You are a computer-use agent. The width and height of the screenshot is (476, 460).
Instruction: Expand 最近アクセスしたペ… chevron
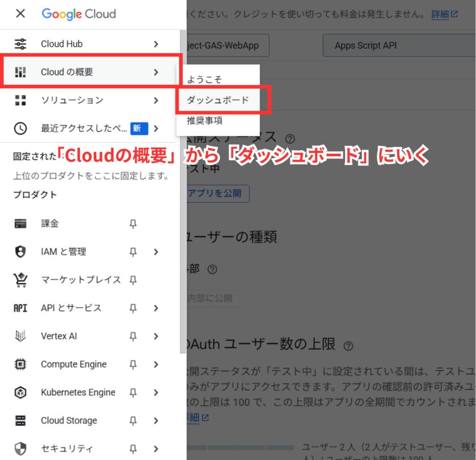click(x=156, y=128)
